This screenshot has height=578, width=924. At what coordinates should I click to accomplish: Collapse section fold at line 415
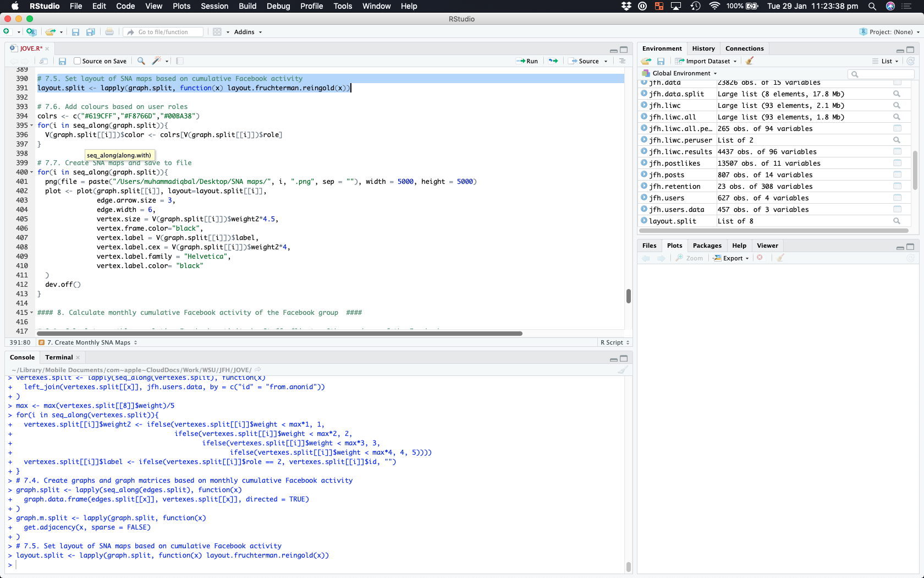pos(31,313)
